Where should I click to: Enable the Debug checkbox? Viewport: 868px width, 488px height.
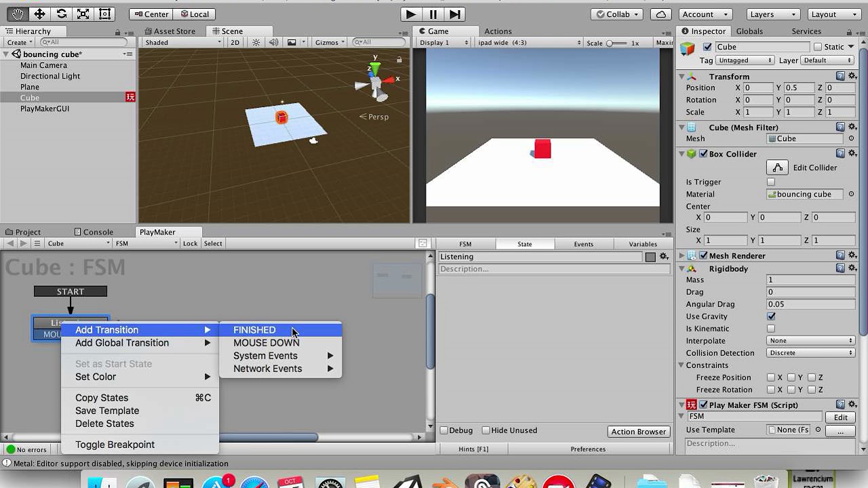pos(444,430)
